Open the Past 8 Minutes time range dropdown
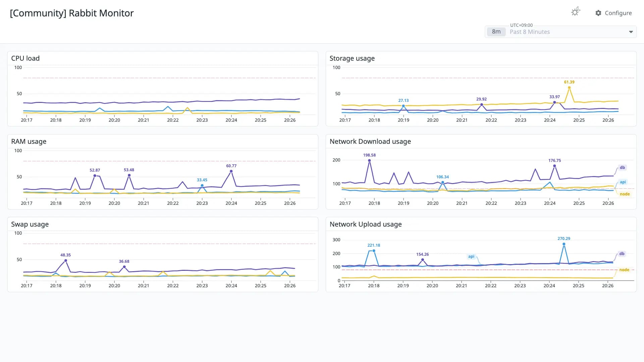Screen dimensions: 644x362 (560, 32)
